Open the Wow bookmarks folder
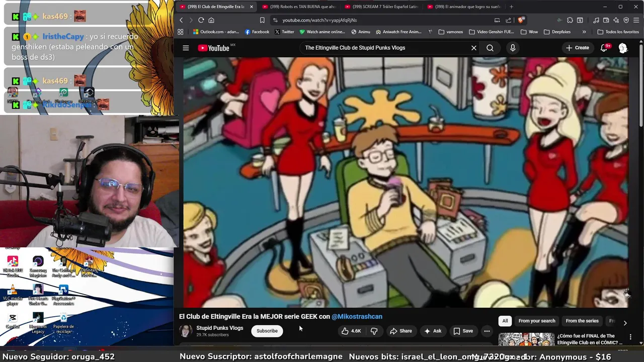The height and width of the screenshot is (362, 644). pyautogui.click(x=529, y=32)
